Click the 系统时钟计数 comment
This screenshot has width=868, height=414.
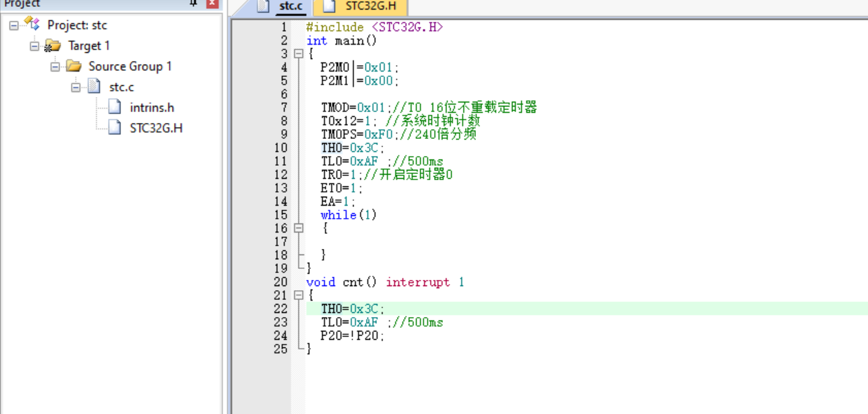click(432, 121)
